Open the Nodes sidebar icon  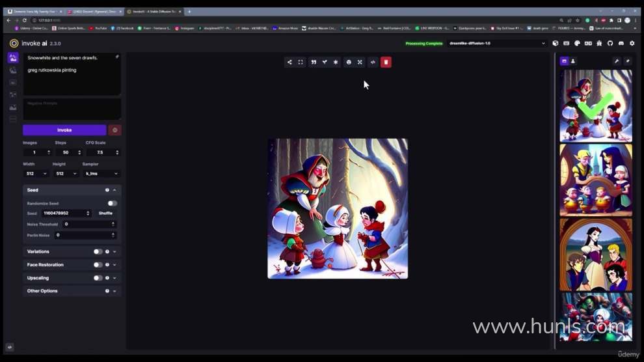tap(13, 94)
